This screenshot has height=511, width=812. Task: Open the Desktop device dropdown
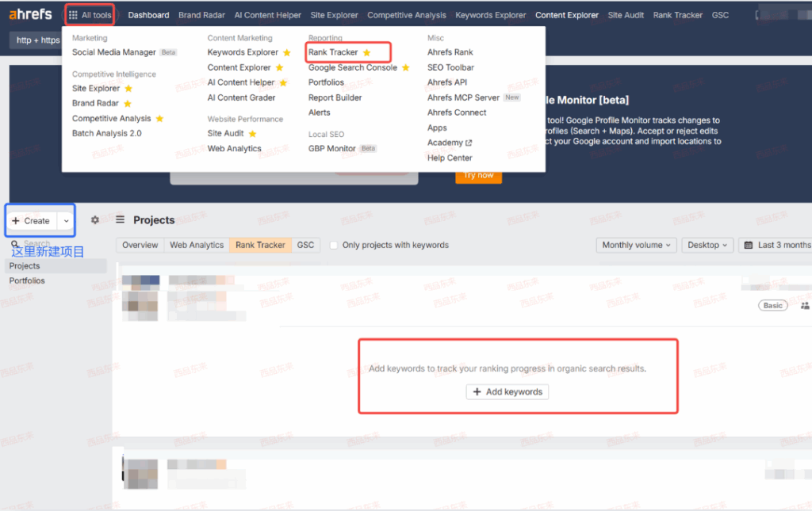[x=707, y=246]
